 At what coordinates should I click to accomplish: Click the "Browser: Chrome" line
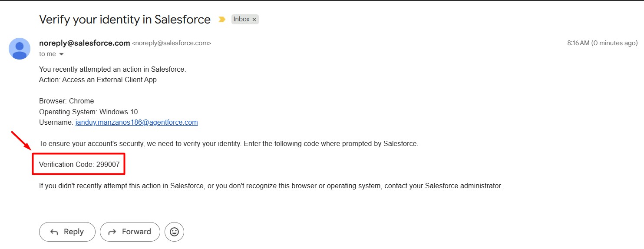[66, 101]
